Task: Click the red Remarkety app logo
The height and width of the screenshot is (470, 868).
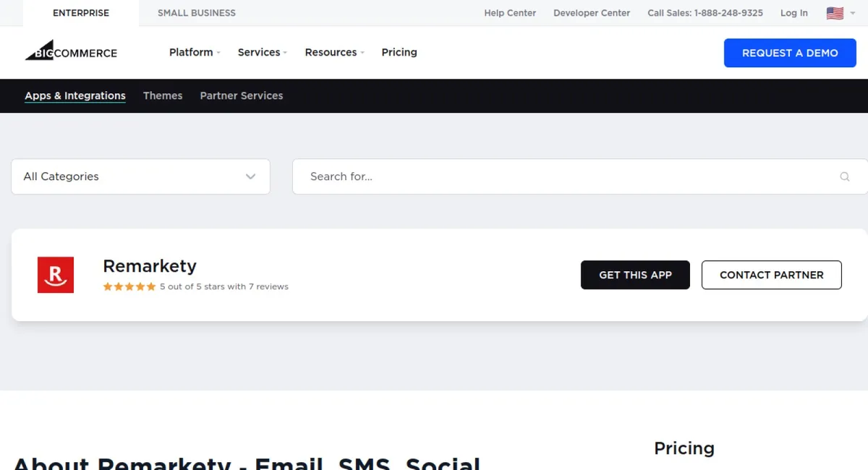Action: pyautogui.click(x=56, y=275)
